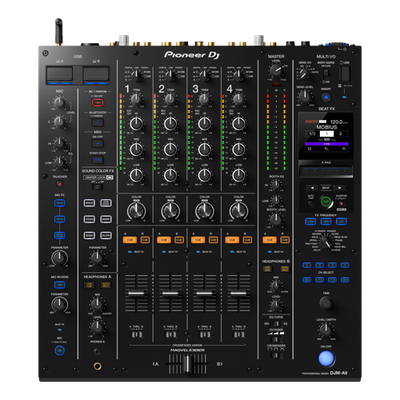Select the 1/2 beat on Beat FX display

pos(312,133)
